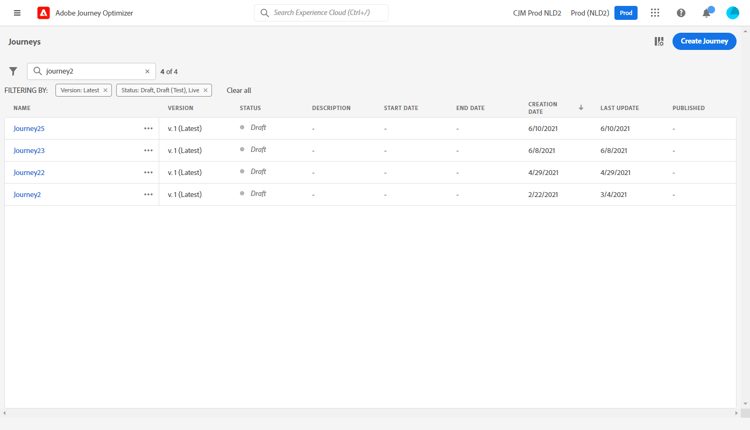The width and height of the screenshot is (750, 430).
Task: Open the Journey23 link
Action: pos(29,150)
